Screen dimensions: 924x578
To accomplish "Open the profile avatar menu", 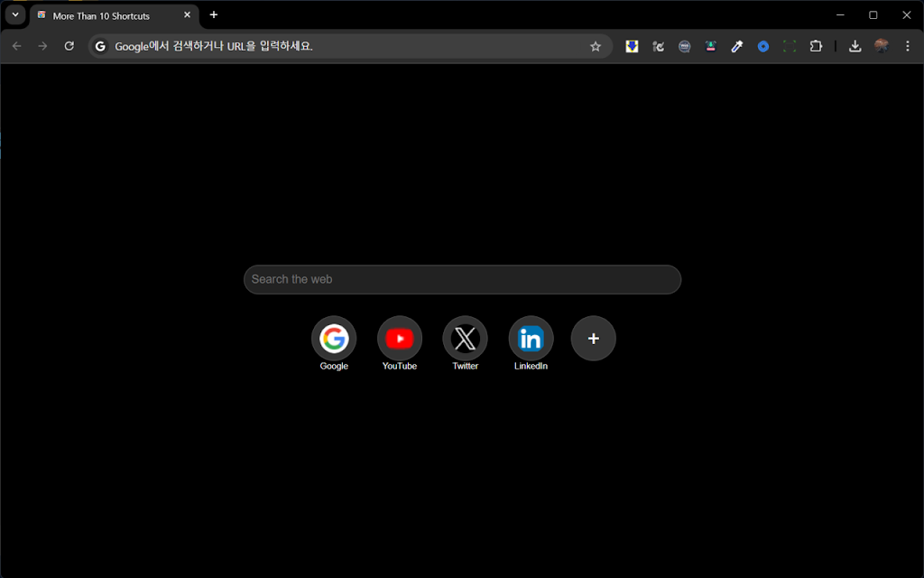I will pos(882,46).
